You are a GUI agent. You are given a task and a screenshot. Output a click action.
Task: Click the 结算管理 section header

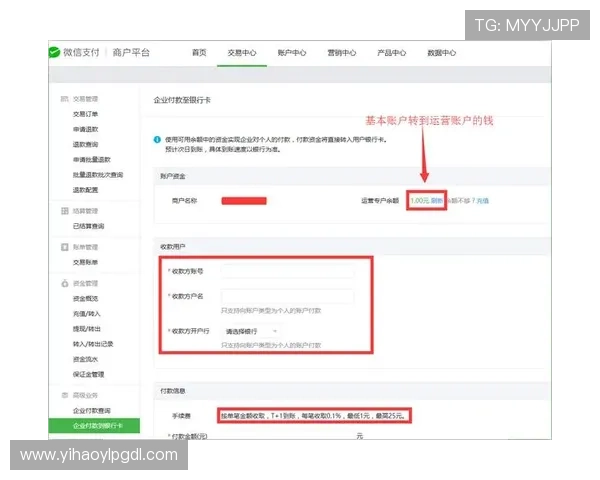[85, 211]
